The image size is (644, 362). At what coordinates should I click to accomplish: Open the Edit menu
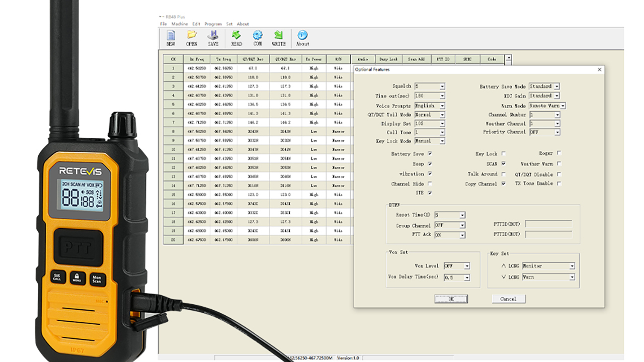pyautogui.click(x=196, y=24)
